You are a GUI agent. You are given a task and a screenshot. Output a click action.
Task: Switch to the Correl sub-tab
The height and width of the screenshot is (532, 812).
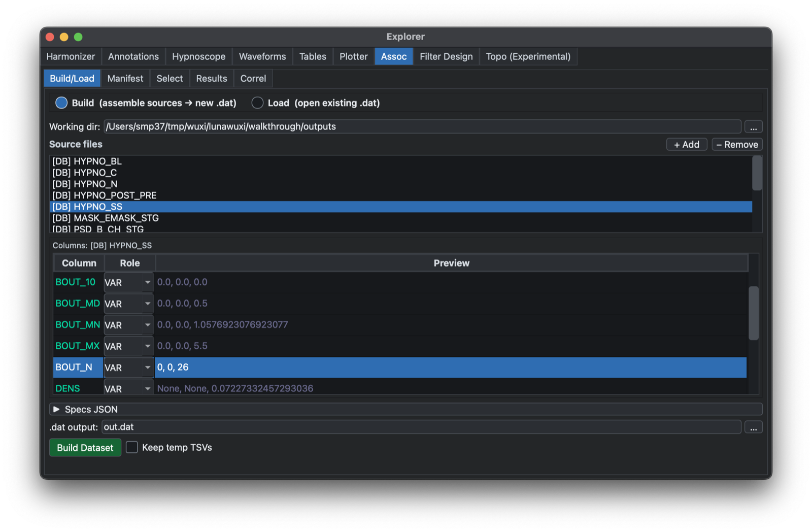(253, 79)
